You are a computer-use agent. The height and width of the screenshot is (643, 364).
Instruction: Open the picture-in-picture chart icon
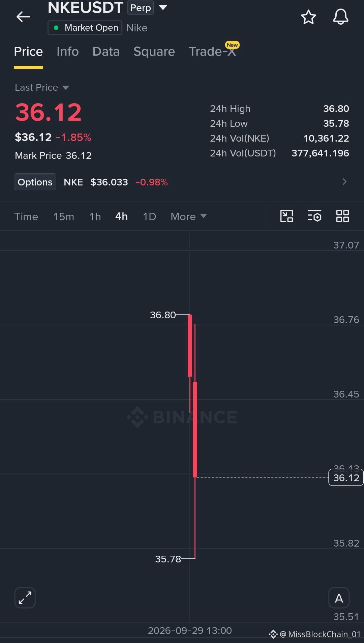[x=286, y=216]
